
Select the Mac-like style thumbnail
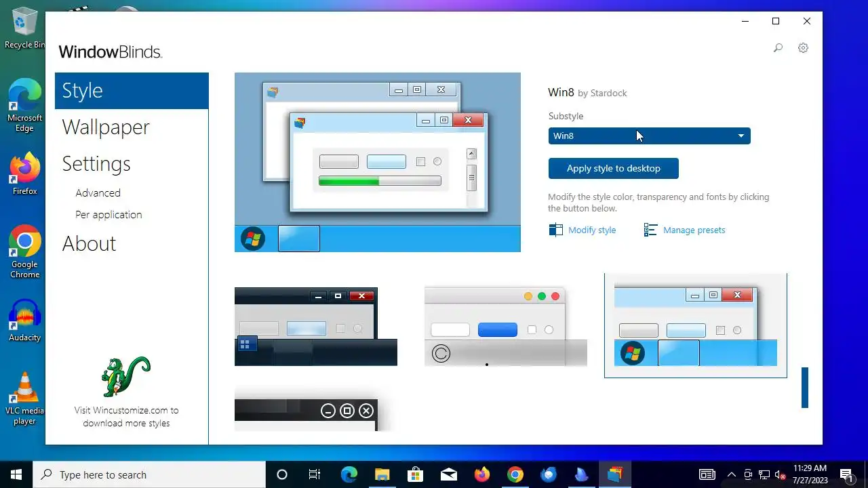tap(505, 327)
